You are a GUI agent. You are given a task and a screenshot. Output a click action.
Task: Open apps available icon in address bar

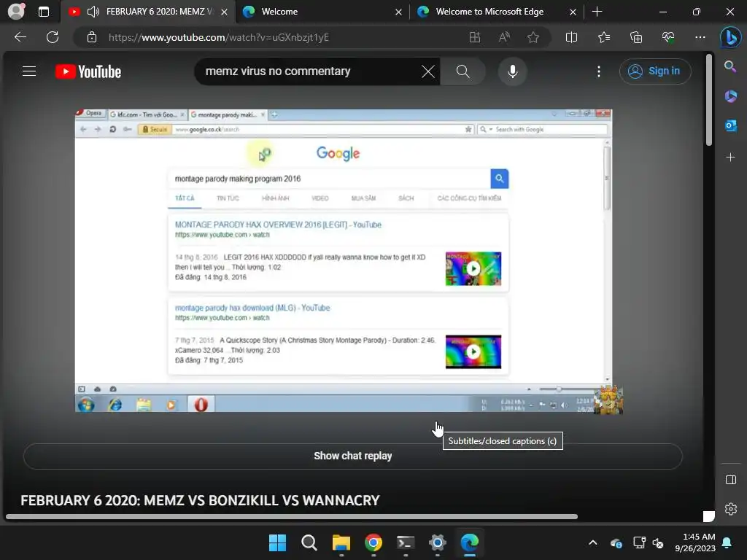(x=474, y=37)
